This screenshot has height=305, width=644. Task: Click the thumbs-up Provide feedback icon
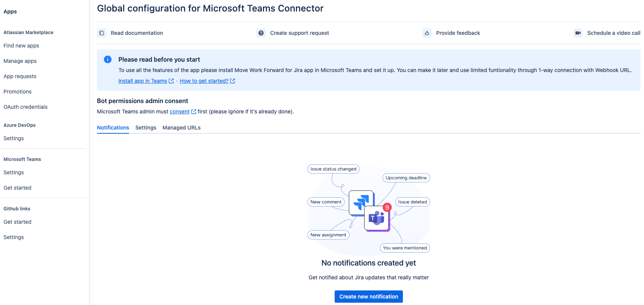click(x=427, y=33)
